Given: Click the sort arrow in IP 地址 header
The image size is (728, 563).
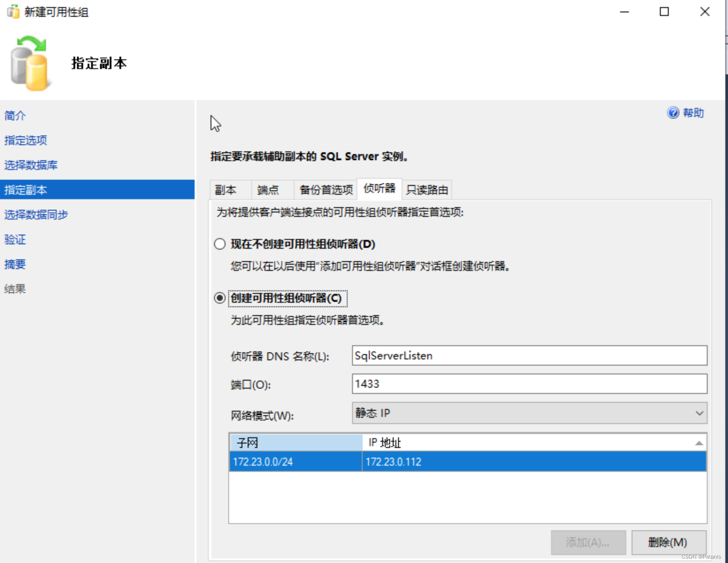Looking at the screenshot, I should pyautogui.click(x=699, y=443).
